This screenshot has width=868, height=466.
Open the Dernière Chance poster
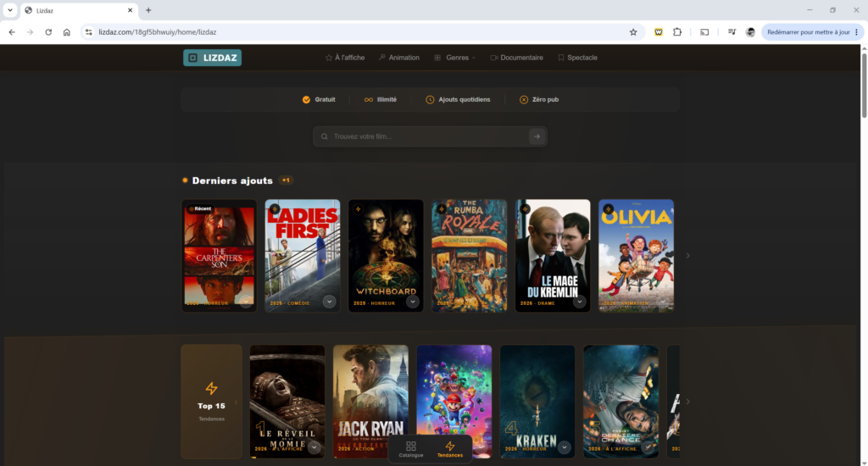[x=621, y=402]
